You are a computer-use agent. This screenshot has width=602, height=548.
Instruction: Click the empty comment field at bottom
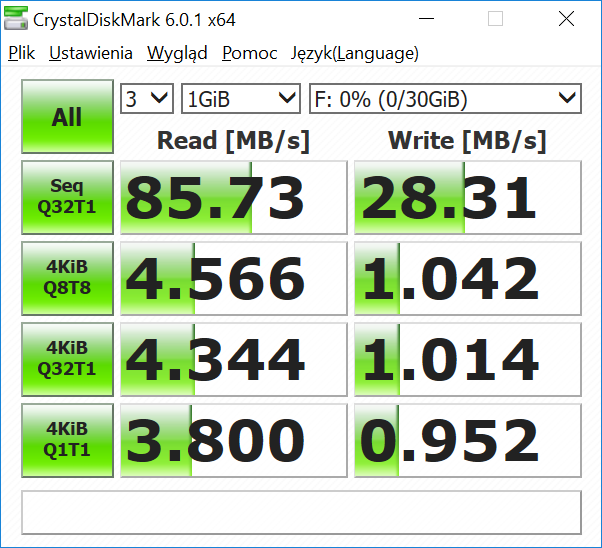pos(301,512)
